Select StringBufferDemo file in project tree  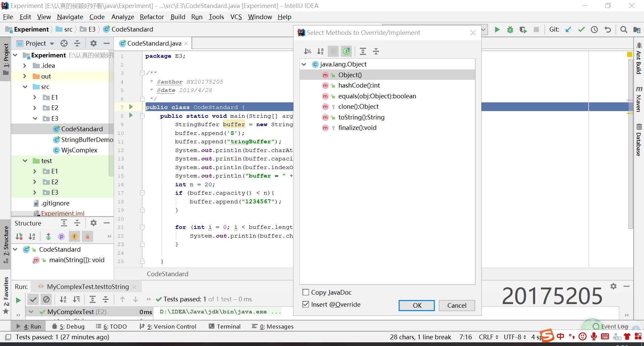coord(83,140)
